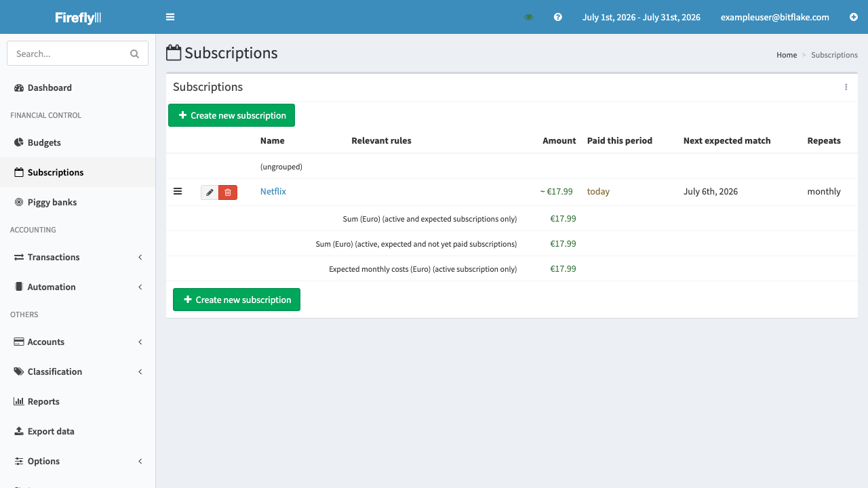The image size is (868, 488).
Task: Delete the Netflix subscription trash icon
Action: pos(228,192)
